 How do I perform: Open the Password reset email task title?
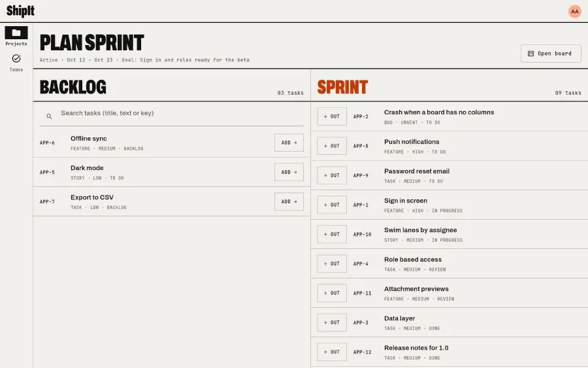click(417, 171)
